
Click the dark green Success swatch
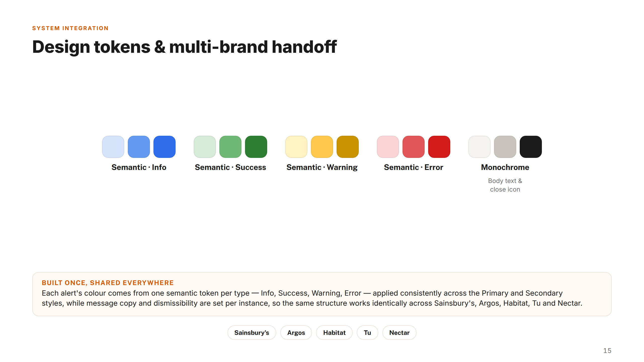[256, 147]
